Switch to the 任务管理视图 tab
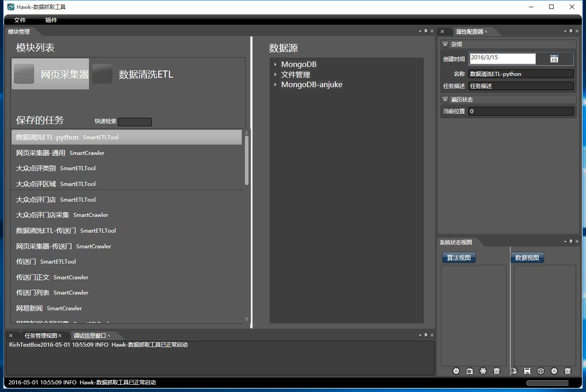 [x=40, y=335]
